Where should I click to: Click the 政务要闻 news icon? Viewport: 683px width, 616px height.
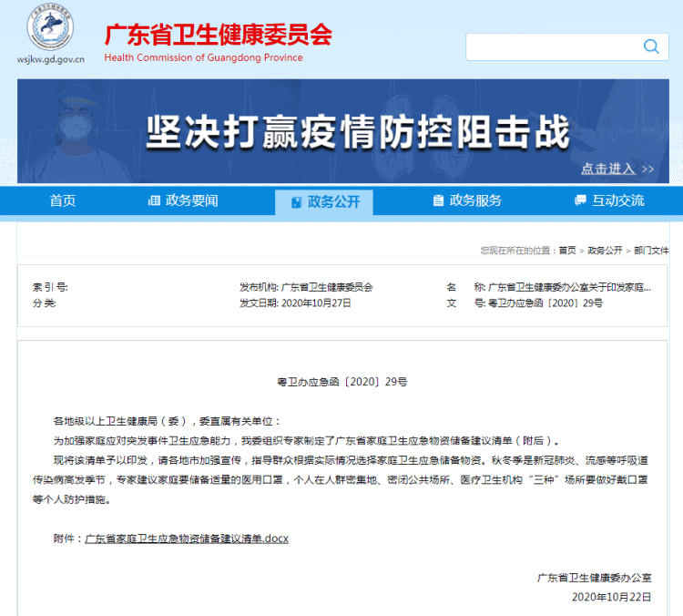(154, 201)
